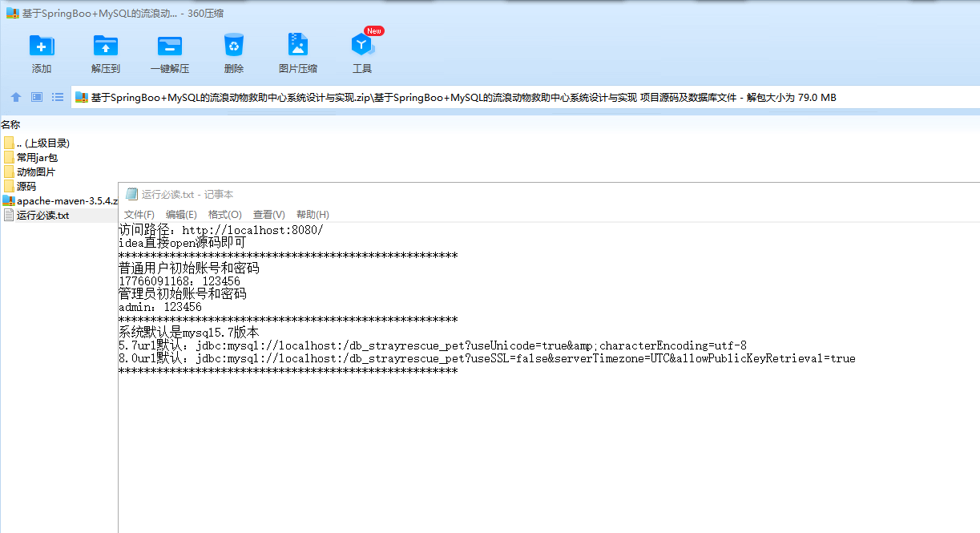
Task: Open Notepad's 文件(F) menu
Action: (x=139, y=215)
